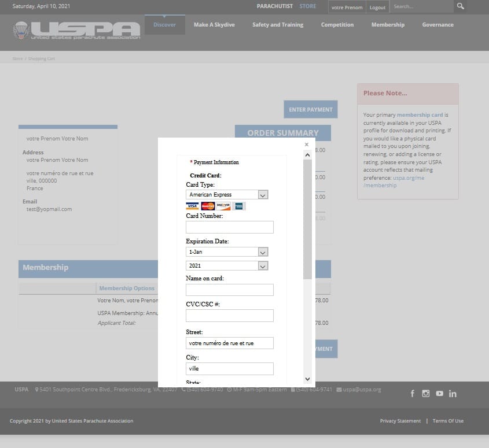Click the membership card link
The width and height of the screenshot is (489, 448).
(420, 114)
